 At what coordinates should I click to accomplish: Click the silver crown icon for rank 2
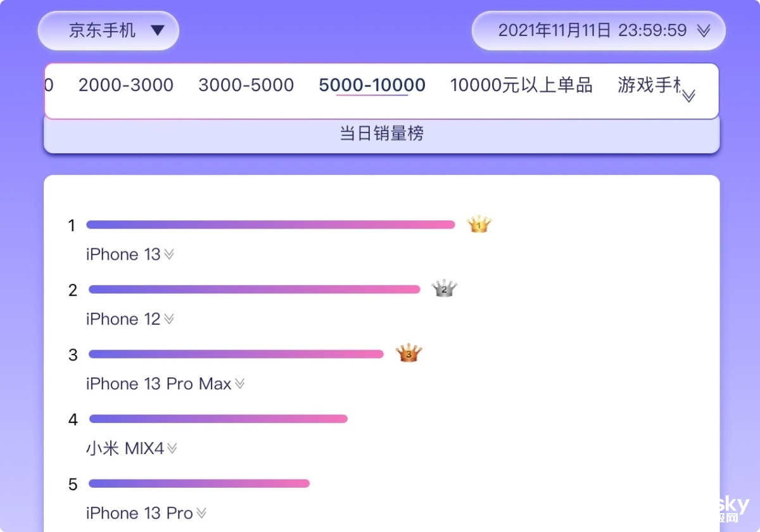(444, 289)
